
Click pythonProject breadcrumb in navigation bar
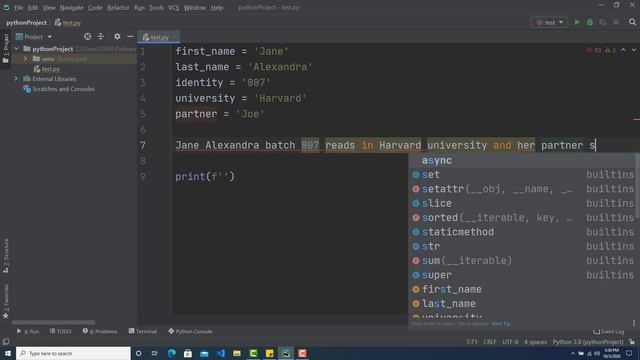(x=27, y=23)
